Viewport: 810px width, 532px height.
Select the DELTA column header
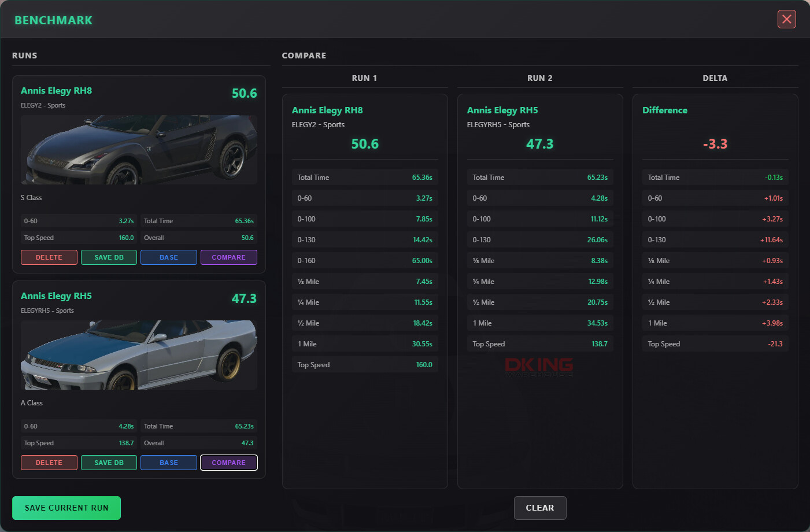[715, 78]
